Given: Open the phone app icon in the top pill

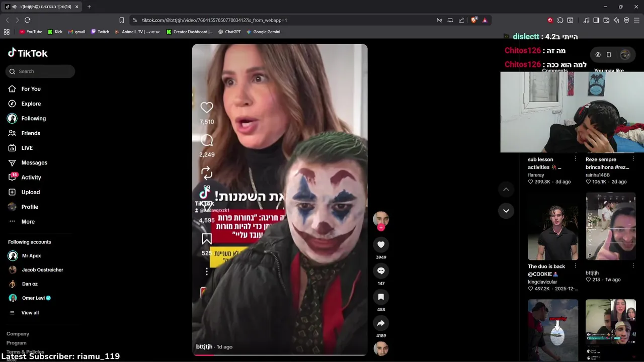Looking at the screenshot, I should point(609,55).
